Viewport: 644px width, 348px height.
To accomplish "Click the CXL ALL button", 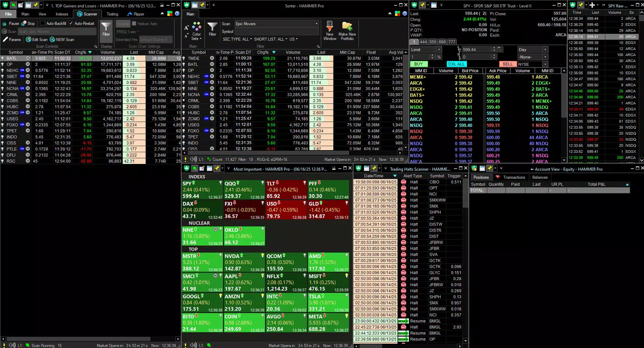I will pyautogui.click(x=456, y=64).
